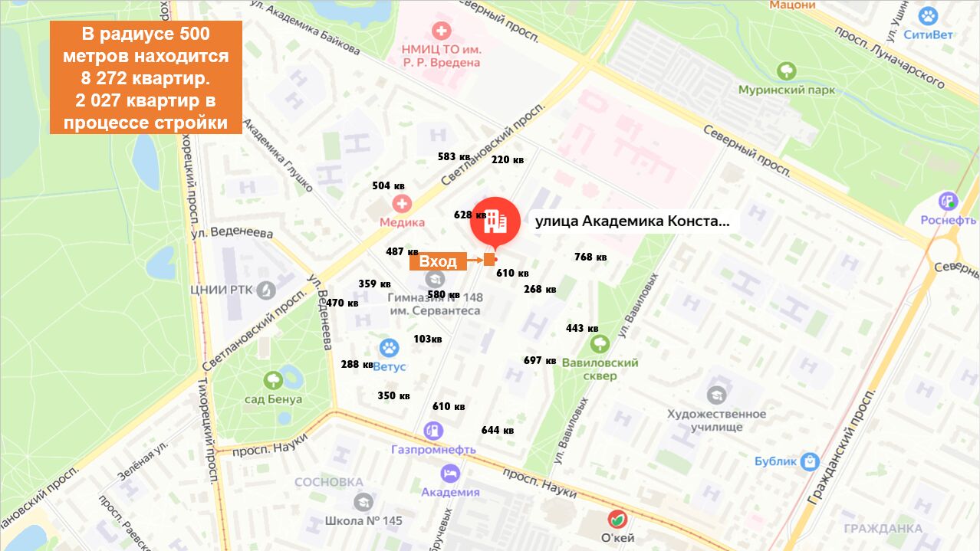This screenshot has width=980, height=551.
Task: Click the сад Бенуа park icon
Action: tap(273, 381)
